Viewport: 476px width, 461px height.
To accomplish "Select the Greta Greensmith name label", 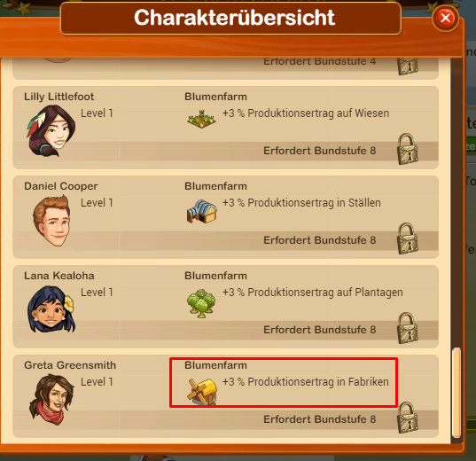I will coord(70,365).
